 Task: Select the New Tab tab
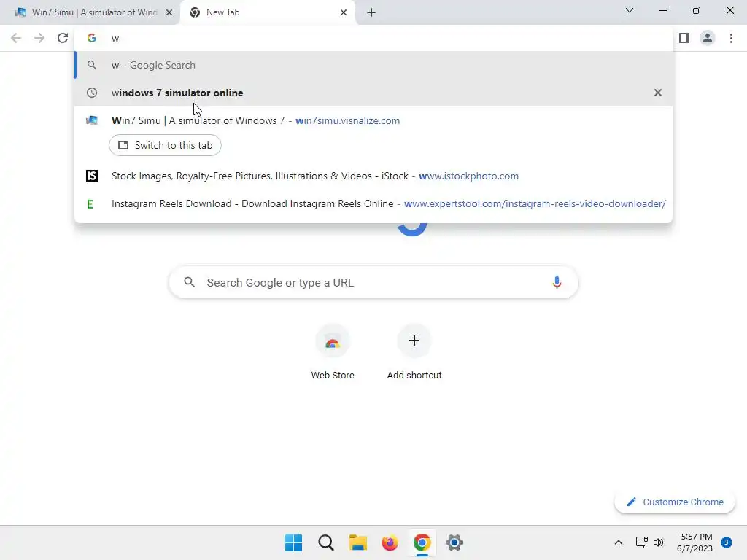coord(268,12)
